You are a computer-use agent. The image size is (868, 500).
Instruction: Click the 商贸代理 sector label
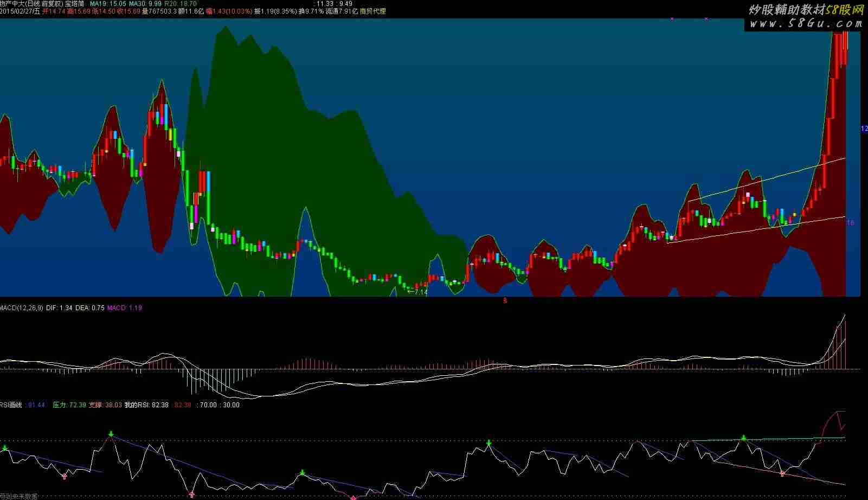tap(373, 11)
